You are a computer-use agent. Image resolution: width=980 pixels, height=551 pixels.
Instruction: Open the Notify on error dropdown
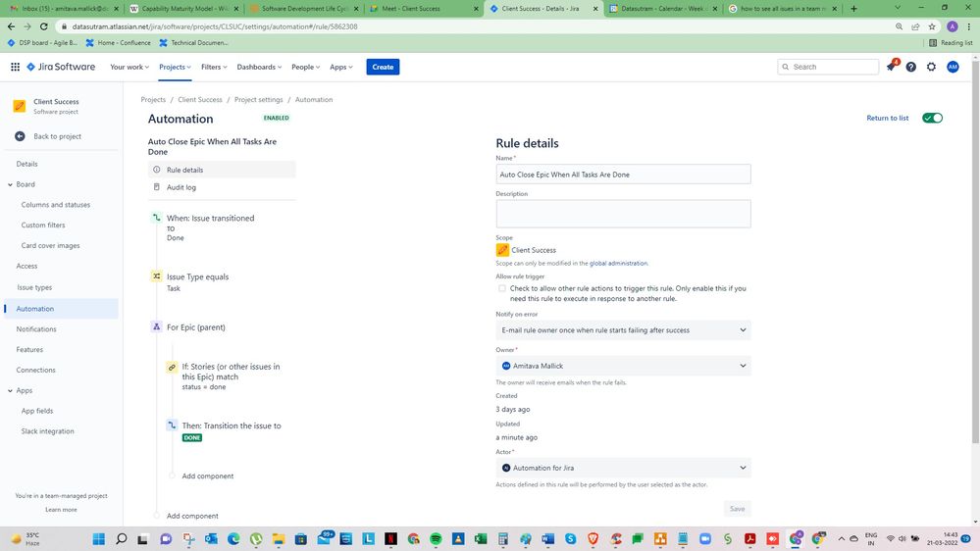tap(623, 329)
